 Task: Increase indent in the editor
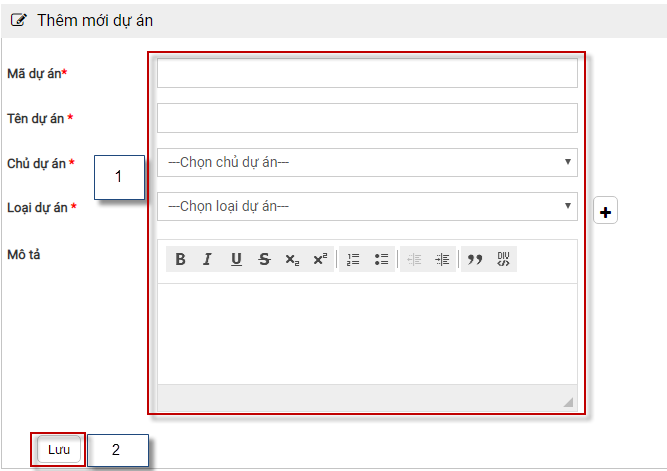442,260
